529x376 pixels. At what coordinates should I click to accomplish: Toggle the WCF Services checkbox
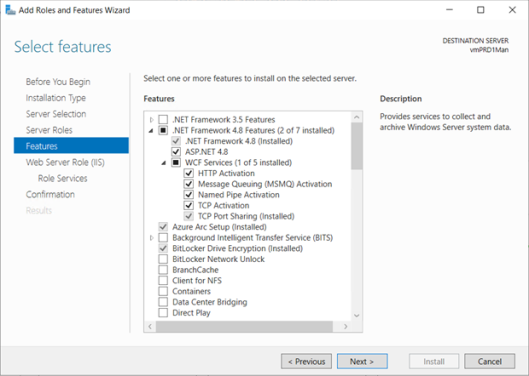click(176, 162)
